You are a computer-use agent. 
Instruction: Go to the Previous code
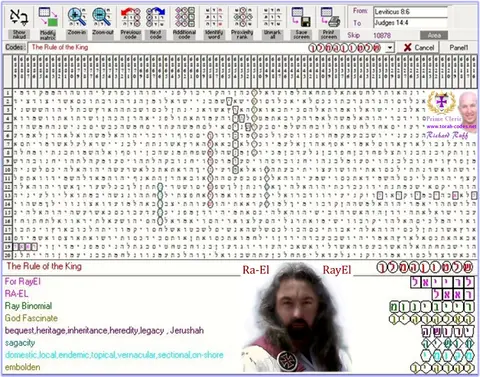tap(130, 17)
